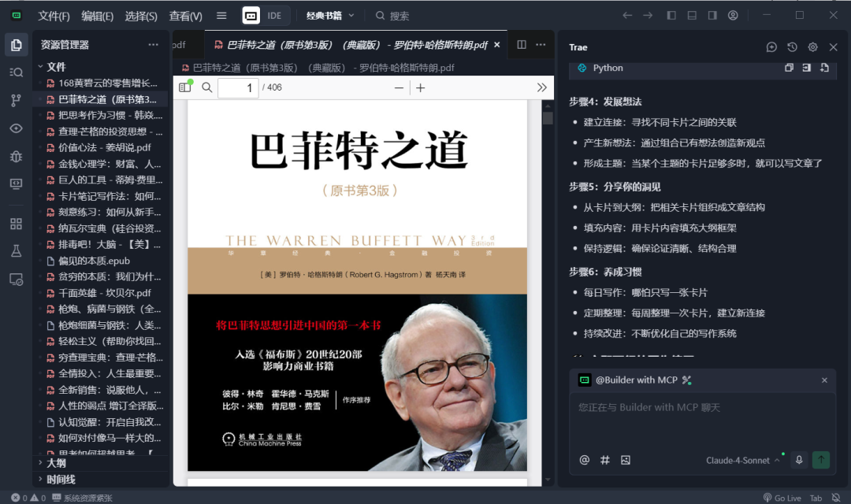Zoom in the PDF with plus button
This screenshot has height=504, width=851.
coord(421,87)
